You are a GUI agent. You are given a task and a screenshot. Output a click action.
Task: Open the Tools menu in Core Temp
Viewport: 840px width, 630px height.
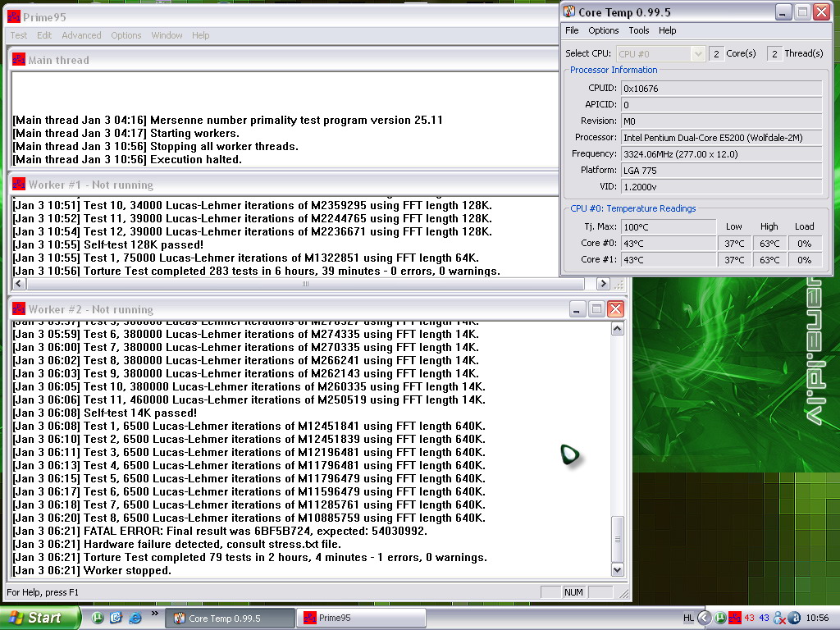point(638,30)
